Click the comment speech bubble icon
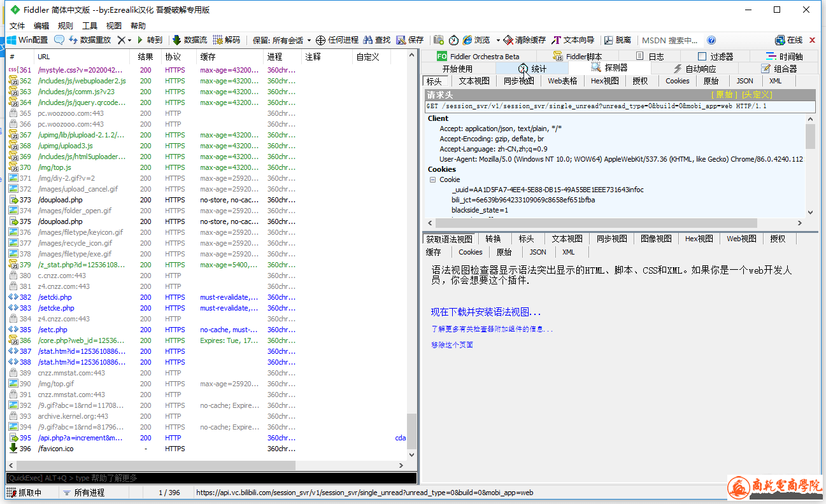The height and width of the screenshot is (504, 826). [x=59, y=40]
